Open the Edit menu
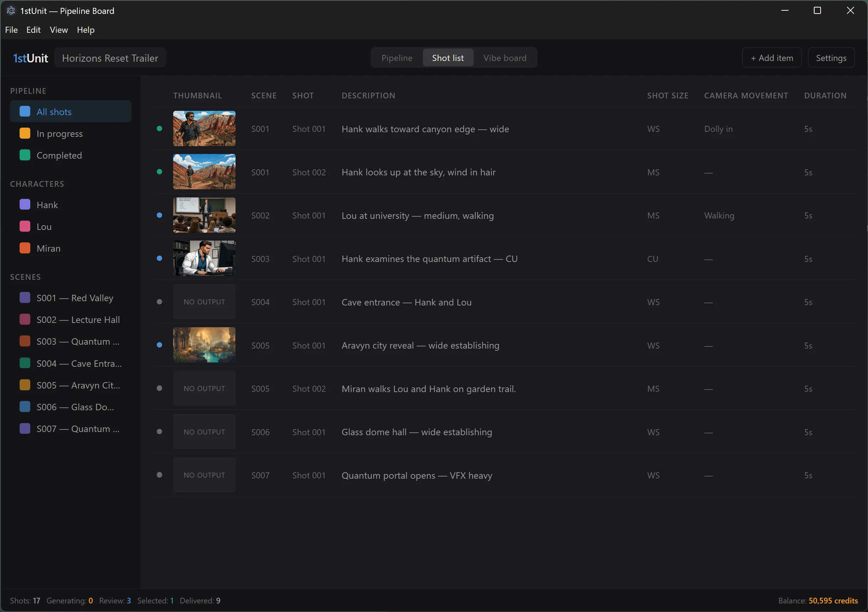Image resolution: width=868 pixels, height=612 pixels. click(33, 30)
